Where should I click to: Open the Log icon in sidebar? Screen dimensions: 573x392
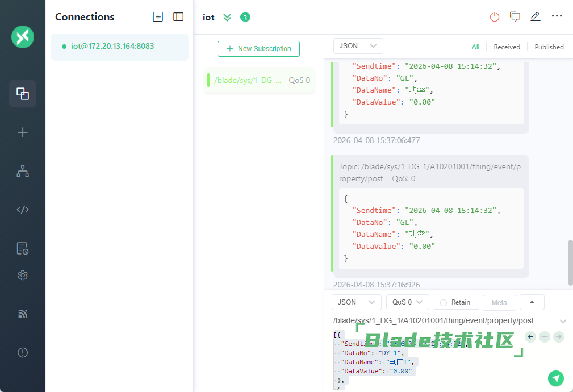[23, 248]
